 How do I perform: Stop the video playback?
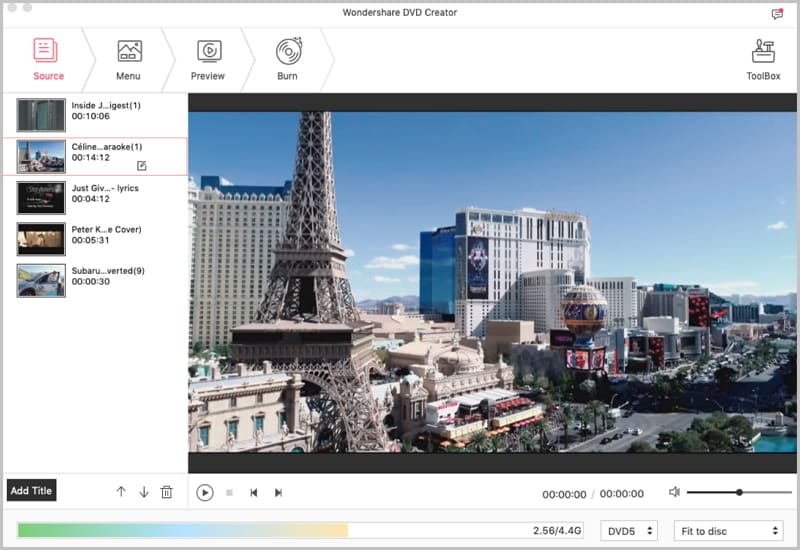click(230, 492)
